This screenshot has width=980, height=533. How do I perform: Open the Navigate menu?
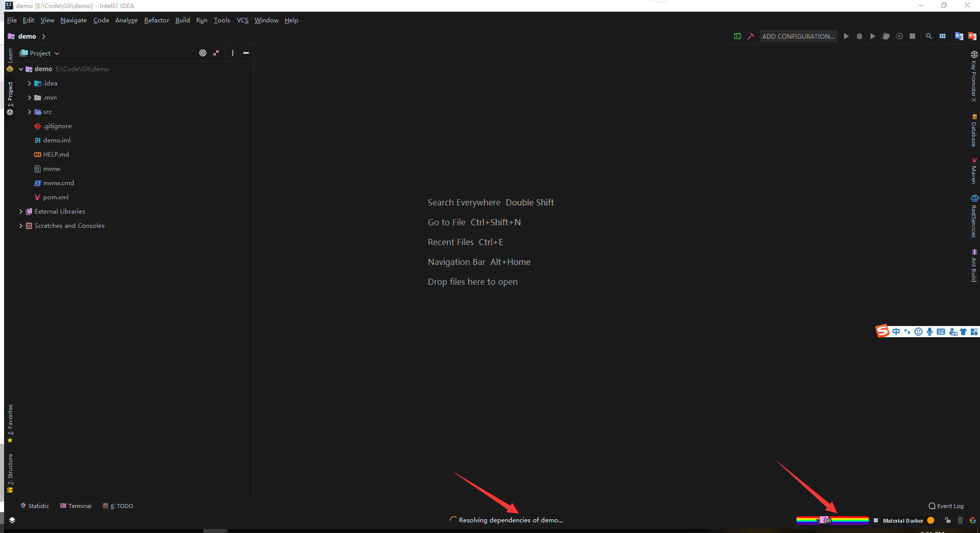[74, 20]
